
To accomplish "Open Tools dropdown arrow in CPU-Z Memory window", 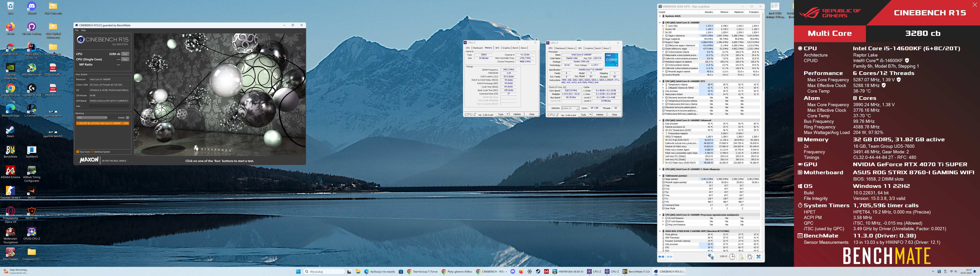I will tap(507, 114).
